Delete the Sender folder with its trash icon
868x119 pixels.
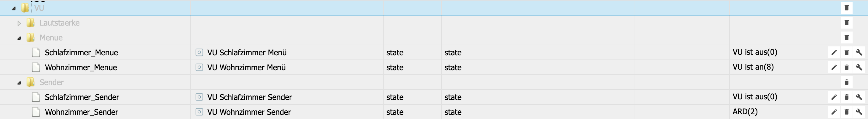[846, 82]
